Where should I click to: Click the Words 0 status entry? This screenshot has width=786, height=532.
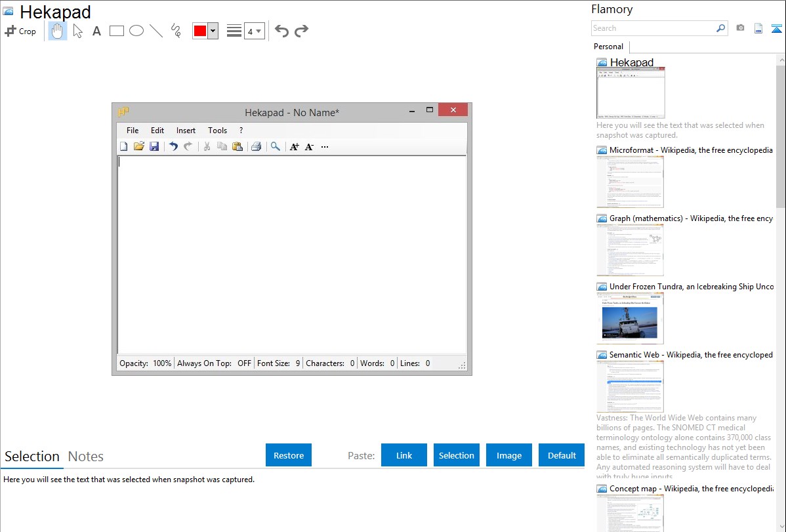pyautogui.click(x=377, y=363)
